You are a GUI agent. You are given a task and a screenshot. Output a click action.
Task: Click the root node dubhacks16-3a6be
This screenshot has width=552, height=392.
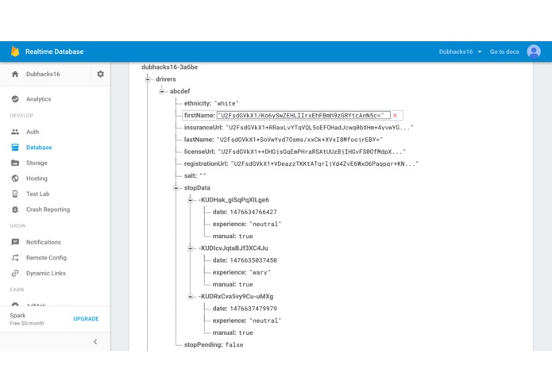point(169,67)
